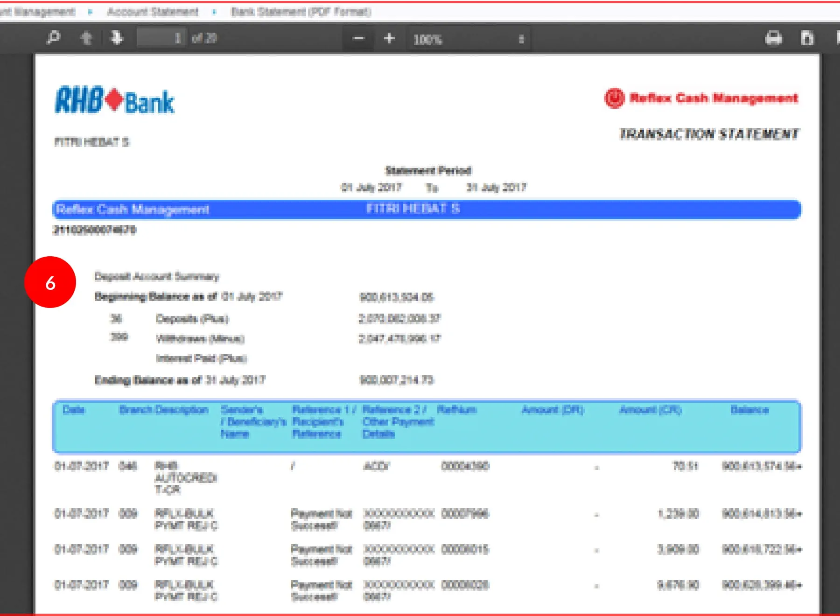This screenshot has height=616, width=840.
Task: Click the Date column header
Action: (x=74, y=410)
